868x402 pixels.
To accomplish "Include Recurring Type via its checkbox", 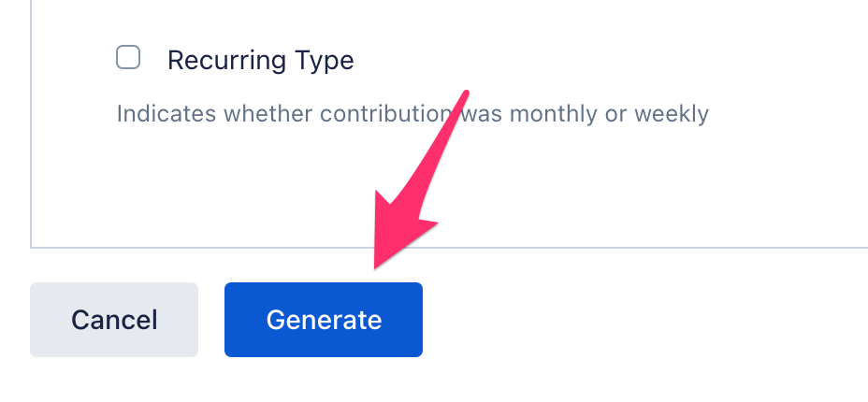I will point(128,58).
